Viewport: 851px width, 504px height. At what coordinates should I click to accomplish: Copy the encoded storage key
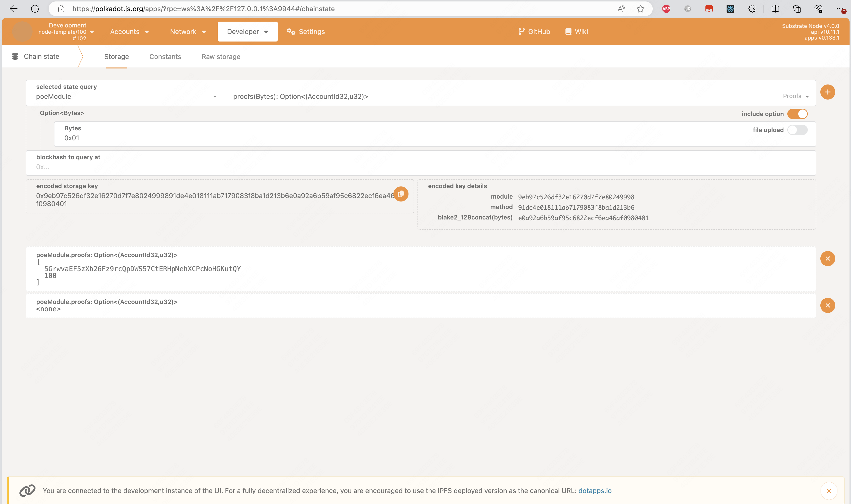click(401, 194)
